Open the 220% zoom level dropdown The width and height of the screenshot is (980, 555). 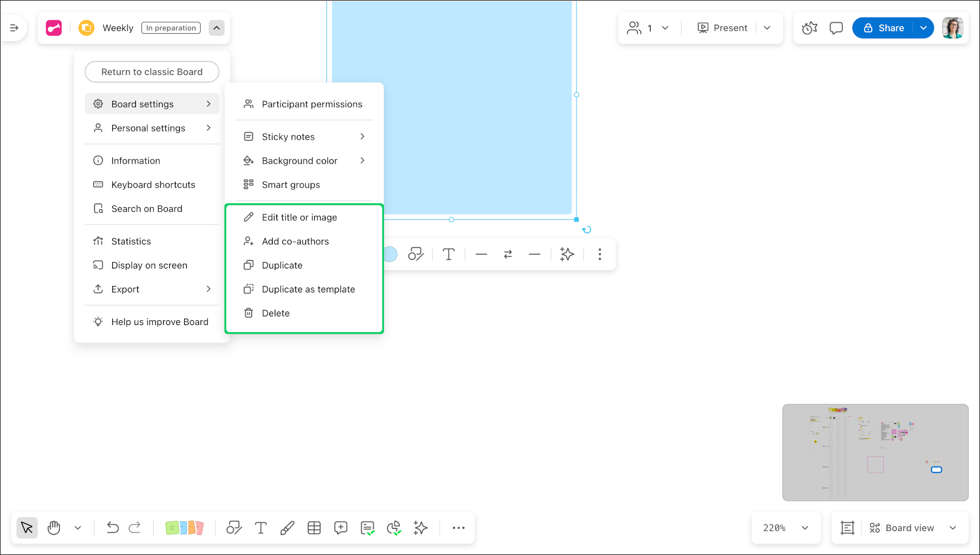[785, 528]
